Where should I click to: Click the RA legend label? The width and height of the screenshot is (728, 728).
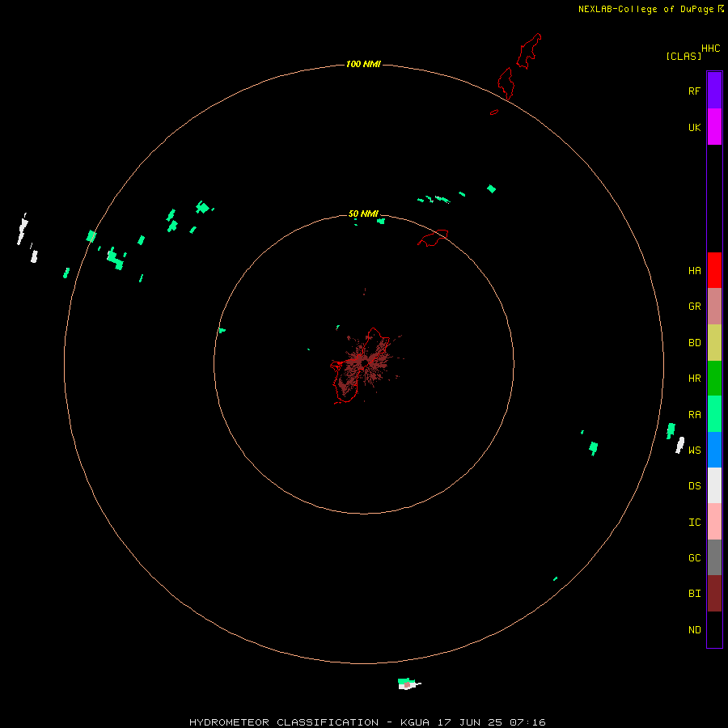pos(694,414)
